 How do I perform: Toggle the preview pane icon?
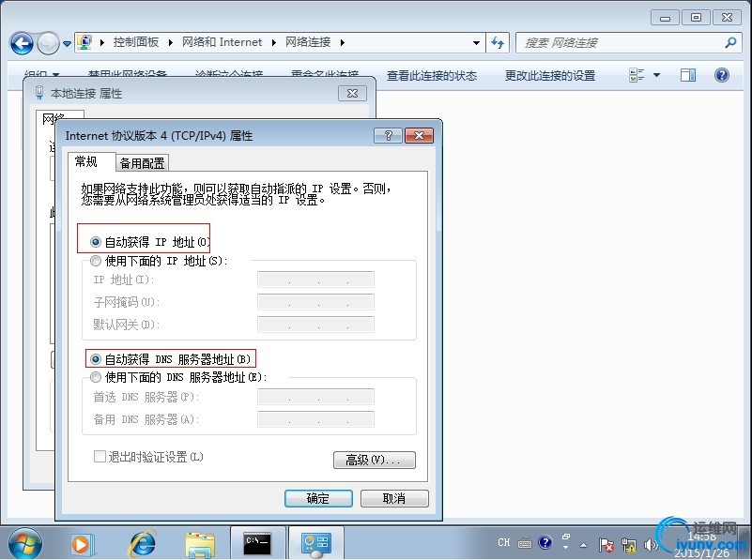point(688,75)
